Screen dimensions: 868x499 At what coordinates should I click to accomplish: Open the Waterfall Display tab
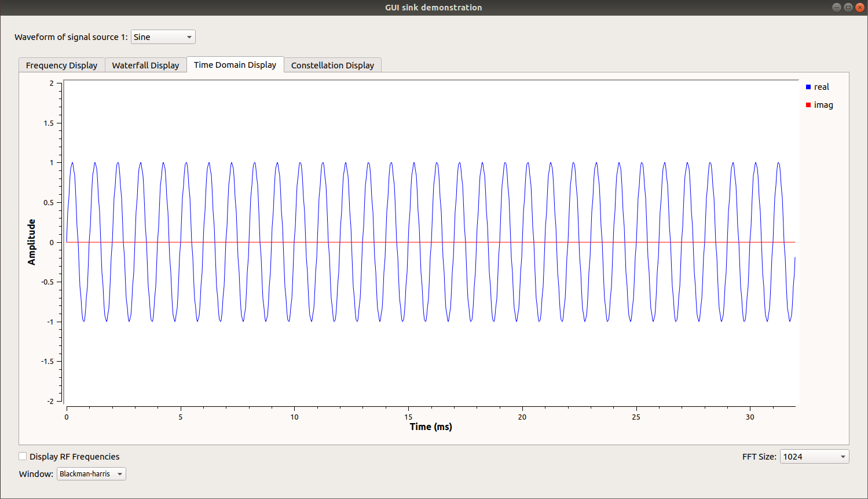pos(145,65)
